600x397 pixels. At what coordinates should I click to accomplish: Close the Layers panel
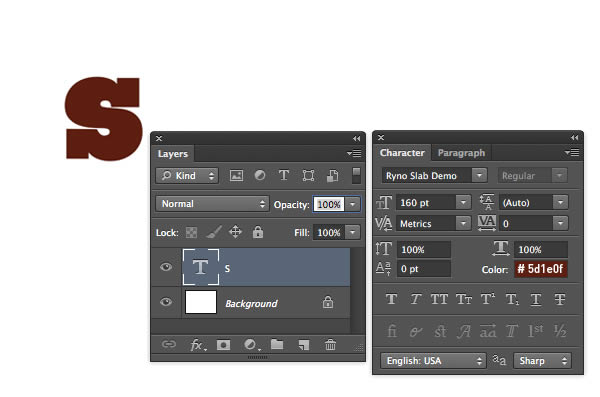point(159,138)
